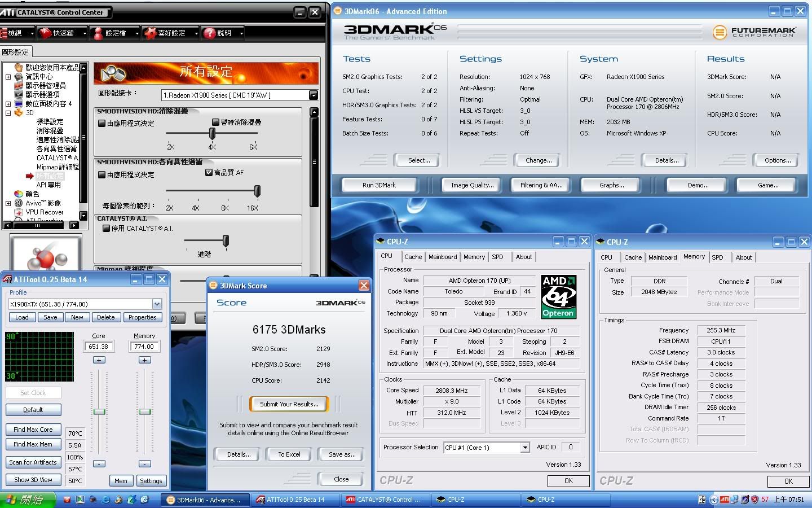Toggle 由應用程式決定 under anti-aliasing section

pyautogui.click(x=102, y=123)
